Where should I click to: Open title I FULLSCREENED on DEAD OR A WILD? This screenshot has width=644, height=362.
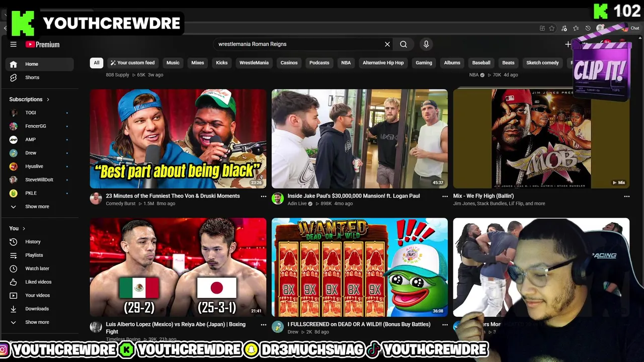click(x=359, y=324)
